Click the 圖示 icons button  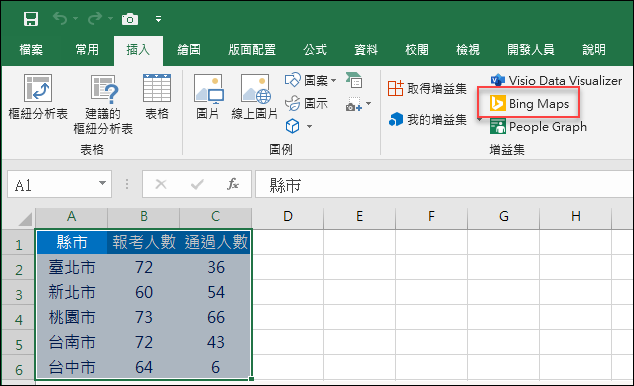306,103
